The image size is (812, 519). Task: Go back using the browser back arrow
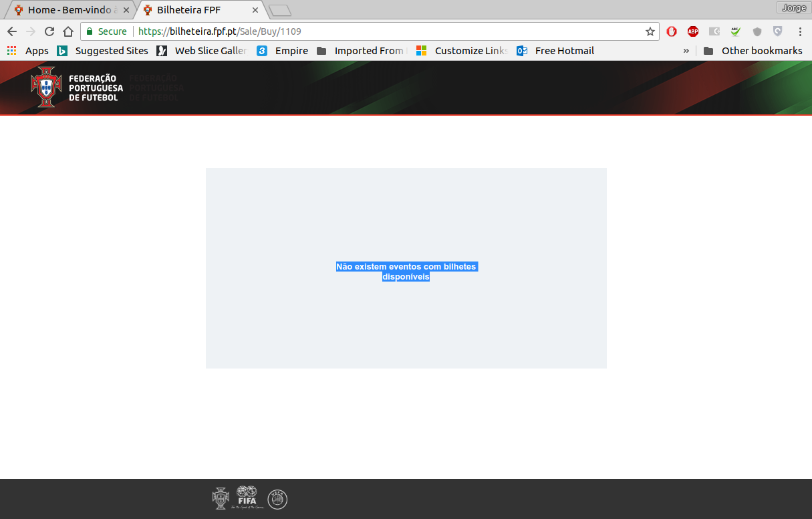(x=12, y=31)
